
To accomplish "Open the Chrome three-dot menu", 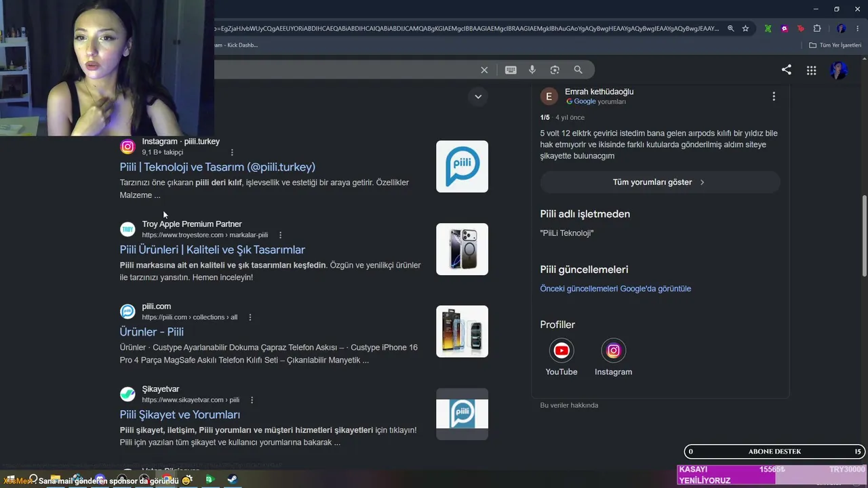I will [857, 28].
